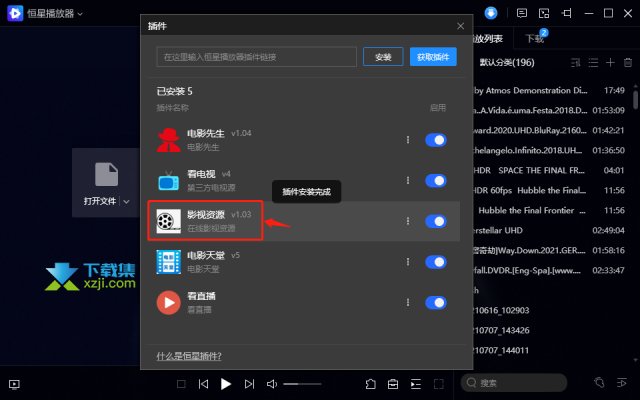
Task: Select playlist item with duration 01:42:21
Action: (x=549, y=130)
